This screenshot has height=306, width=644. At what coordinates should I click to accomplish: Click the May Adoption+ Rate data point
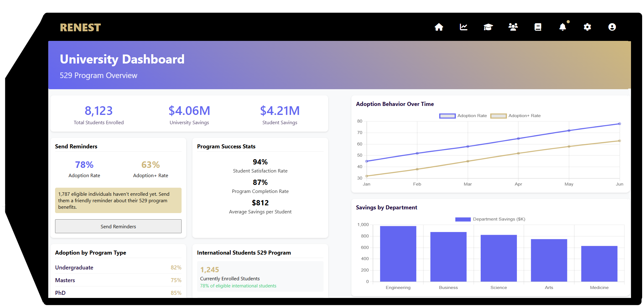pyautogui.click(x=569, y=146)
